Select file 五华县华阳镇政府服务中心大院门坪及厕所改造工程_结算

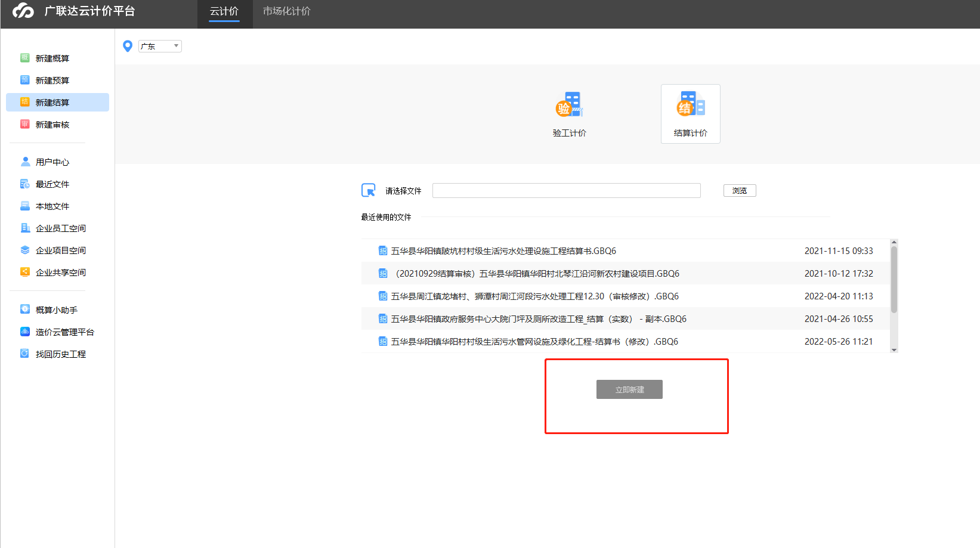point(539,319)
